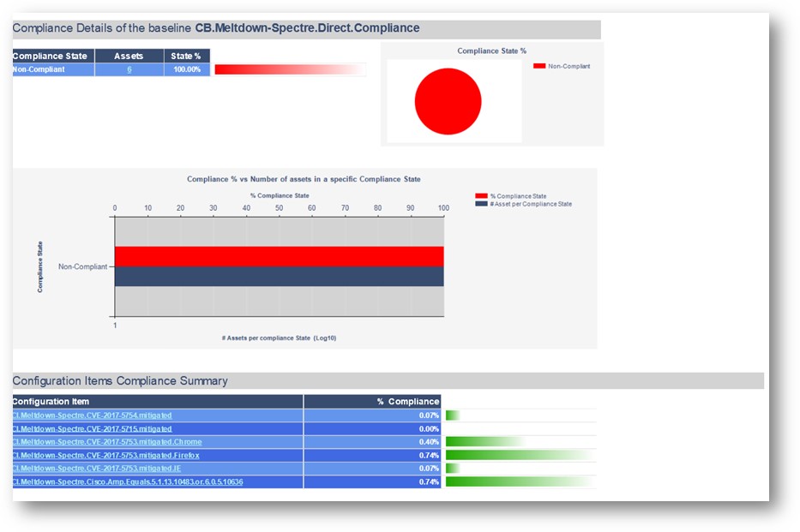The height and width of the screenshot is (532, 800).
Task: Click the 0.07% value for the mitigated.IE row
Action: point(429,469)
